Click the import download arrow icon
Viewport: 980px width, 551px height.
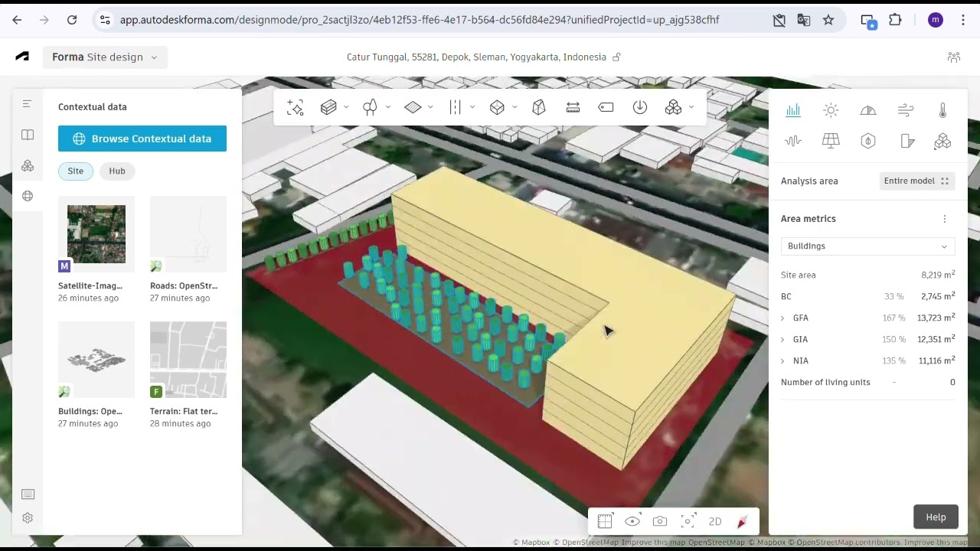coord(639,108)
